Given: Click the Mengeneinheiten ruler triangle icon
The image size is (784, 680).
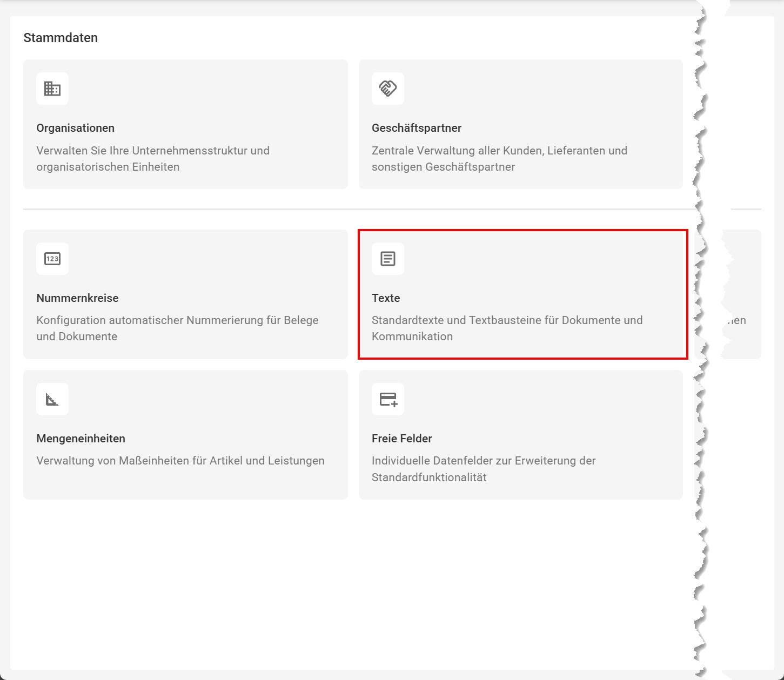Looking at the screenshot, I should pyautogui.click(x=52, y=400).
